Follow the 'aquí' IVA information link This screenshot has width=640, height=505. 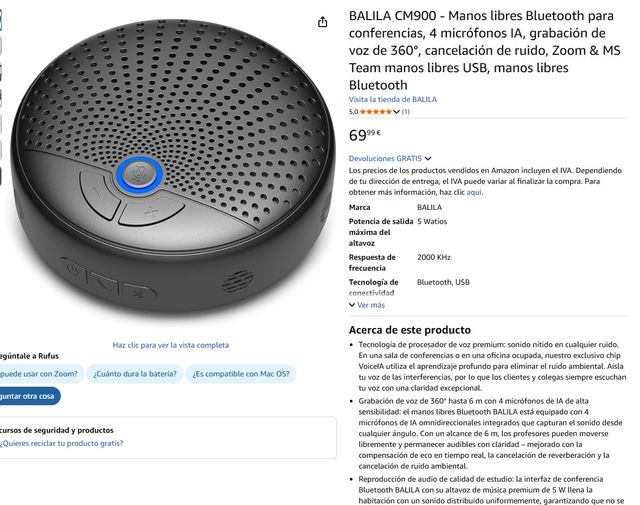coord(474,192)
